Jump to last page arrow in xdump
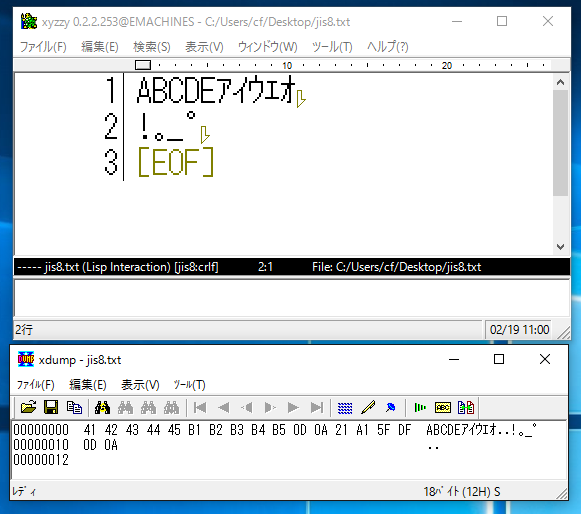Image resolution: width=581 pixels, height=514 pixels. pos(316,408)
